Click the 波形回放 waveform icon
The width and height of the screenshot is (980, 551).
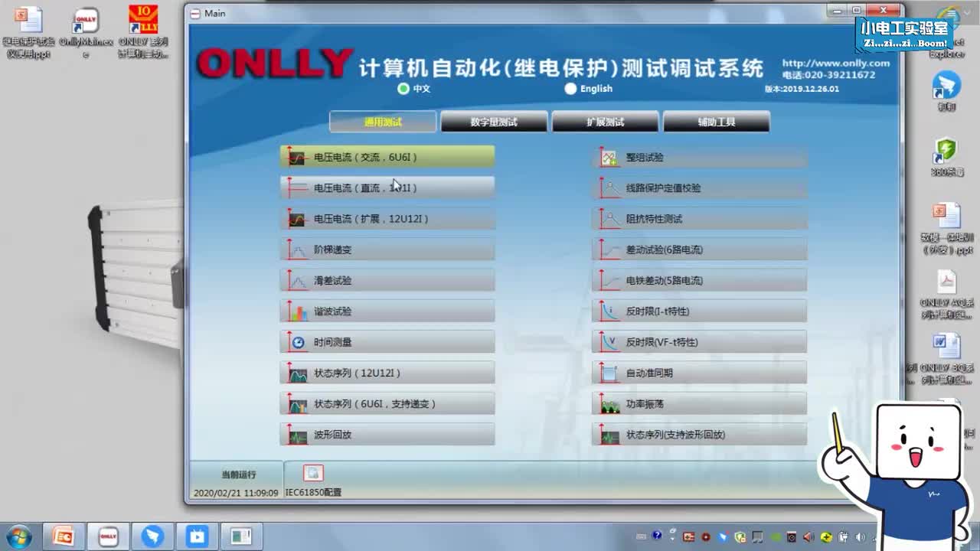click(296, 435)
